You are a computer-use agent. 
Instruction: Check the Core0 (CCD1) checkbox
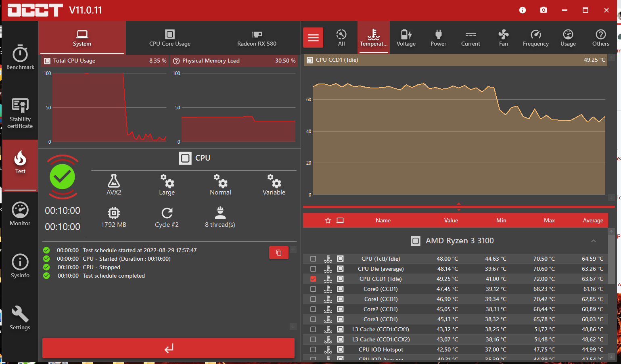click(313, 289)
